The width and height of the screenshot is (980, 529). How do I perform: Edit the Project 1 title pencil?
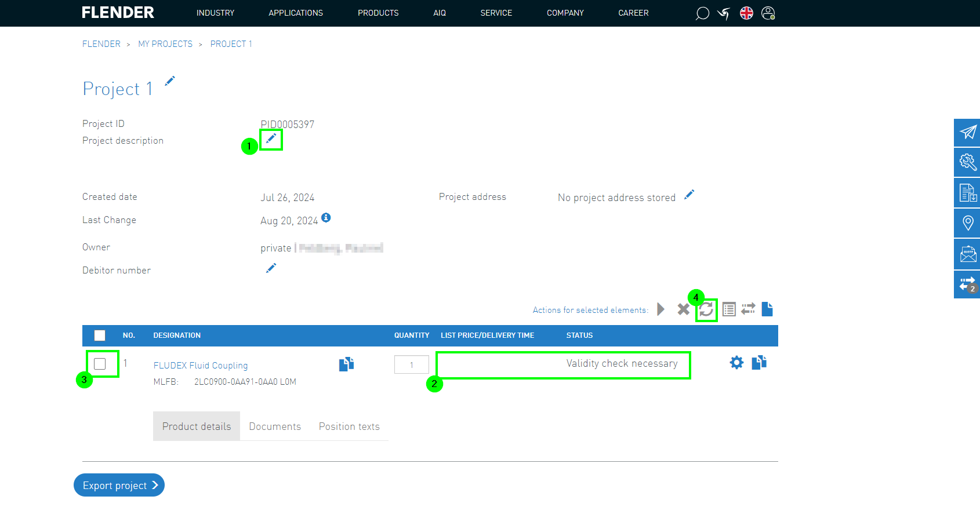point(170,81)
